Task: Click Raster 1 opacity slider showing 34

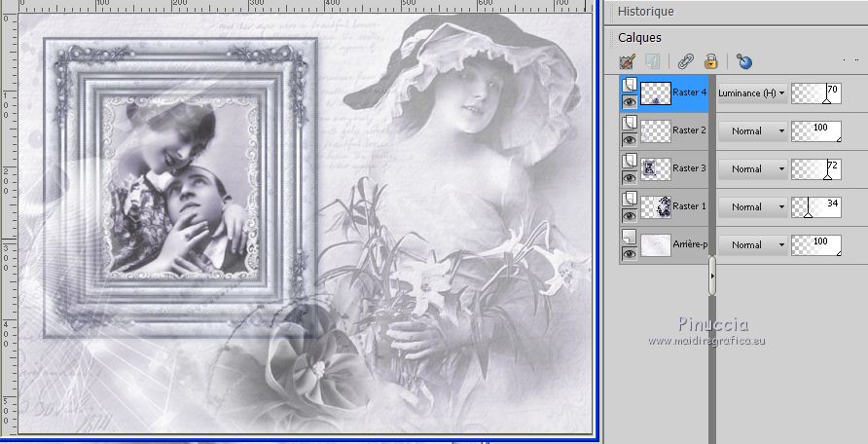Action: pos(816,207)
